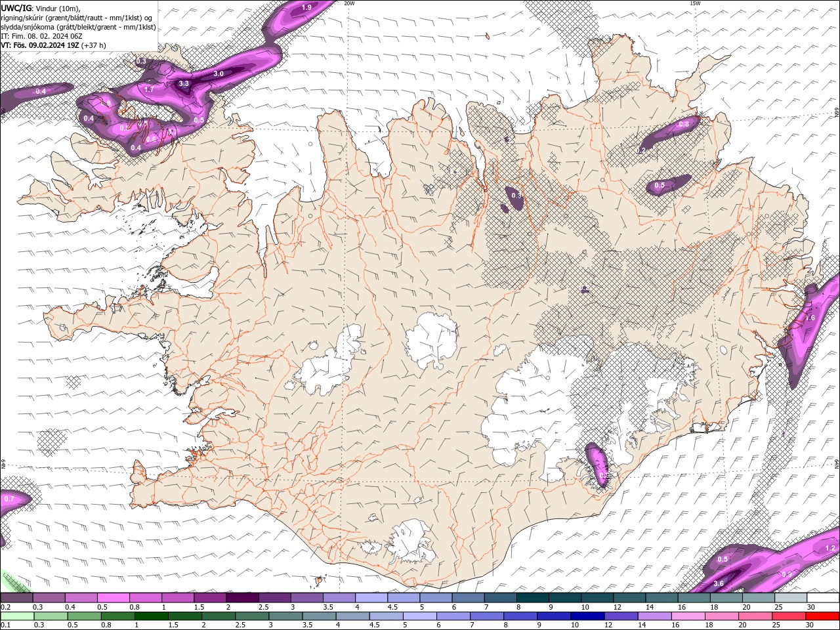Viewport: 840px width, 630px height.
Task: Click the 15W longitude label
Action: tap(695, 3)
